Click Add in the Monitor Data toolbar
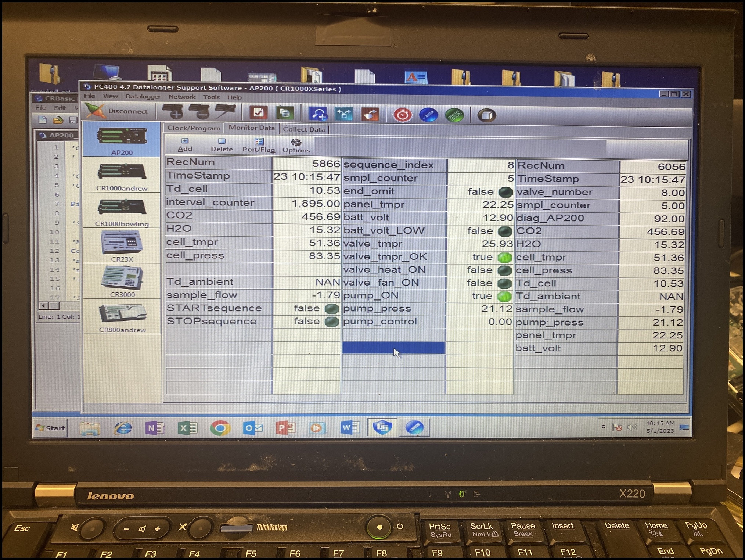This screenshot has height=560, width=745. 185,145
